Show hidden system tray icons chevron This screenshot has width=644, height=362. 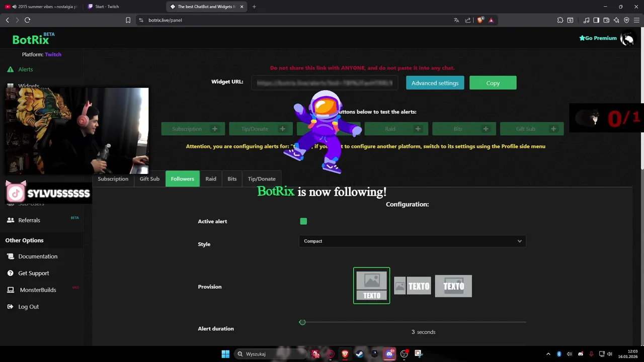coord(548,354)
